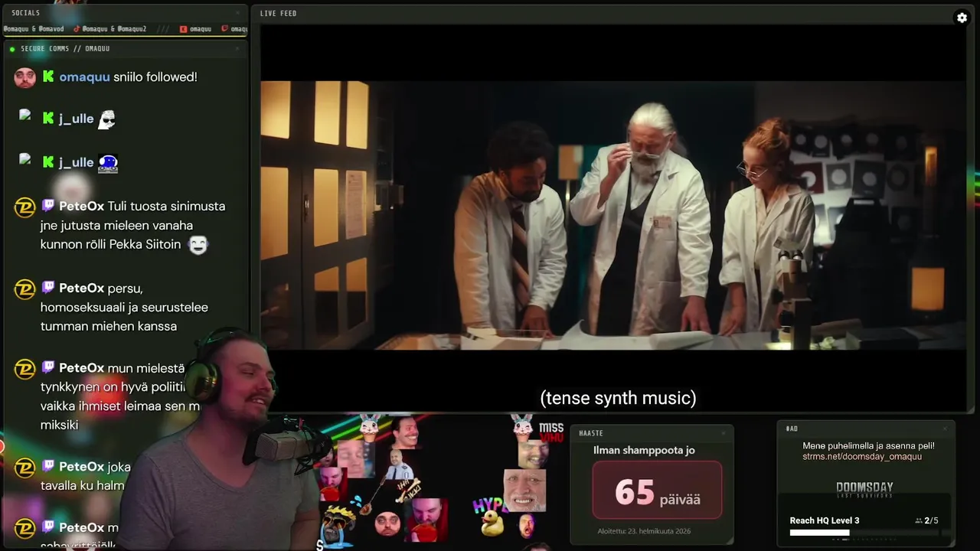980x551 pixels.
Task: Click the 'homoseksuaali ja seurustelee' chat line
Action: [x=124, y=308]
